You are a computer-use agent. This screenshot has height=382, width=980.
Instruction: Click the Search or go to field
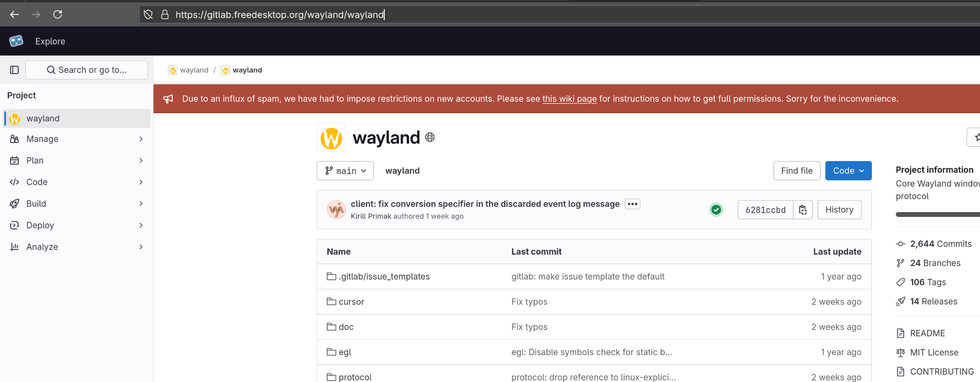coord(86,70)
